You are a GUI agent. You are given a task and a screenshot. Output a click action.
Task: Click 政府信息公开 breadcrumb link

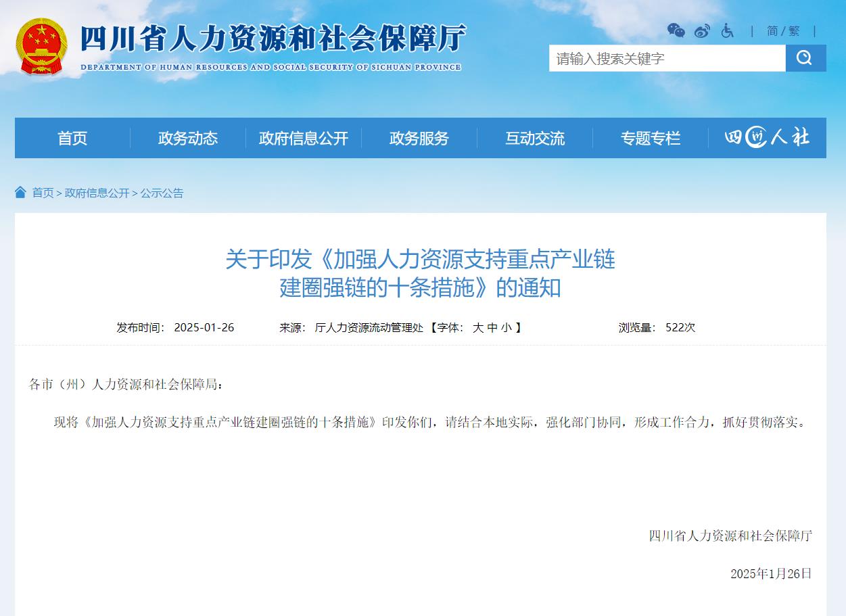pos(97,193)
